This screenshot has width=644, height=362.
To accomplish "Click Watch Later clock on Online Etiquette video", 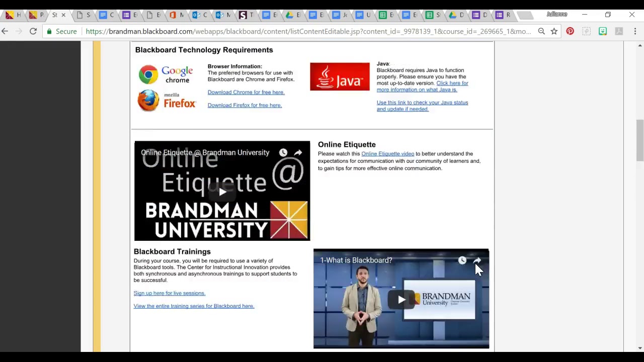I will [x=283, y=152].
